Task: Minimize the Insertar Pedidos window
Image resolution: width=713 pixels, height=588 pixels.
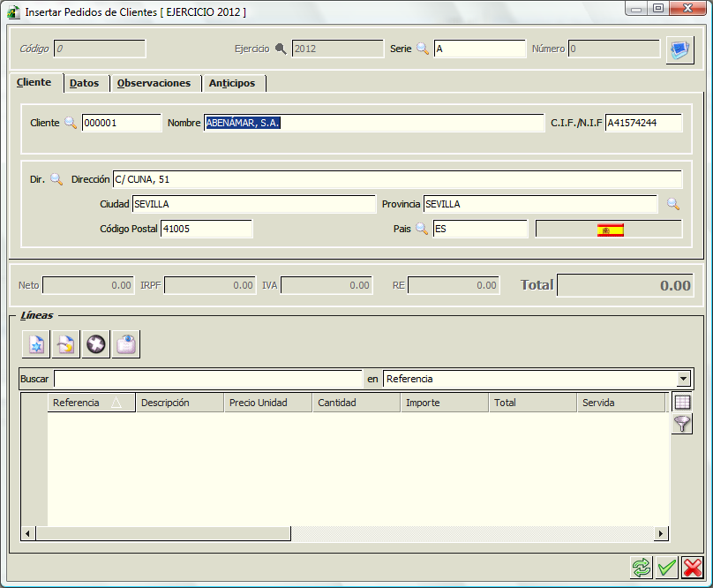Action: point(636,9)
